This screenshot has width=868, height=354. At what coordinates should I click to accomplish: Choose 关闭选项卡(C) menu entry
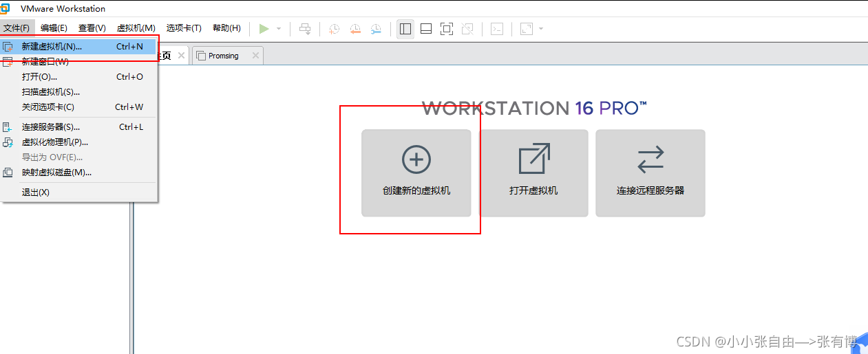coord(79,107)
